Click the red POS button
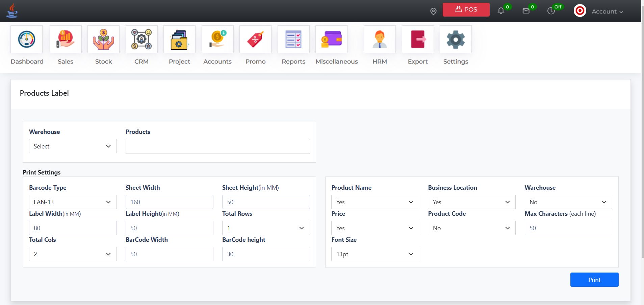This screenshot has width=644, height=305. click(466, 9)
